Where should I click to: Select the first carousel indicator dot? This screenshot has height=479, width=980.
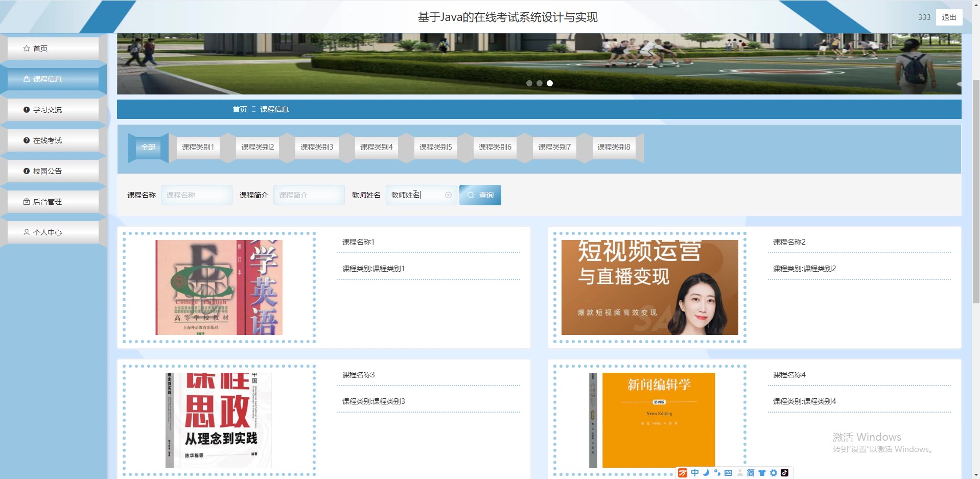coord(529,83)
